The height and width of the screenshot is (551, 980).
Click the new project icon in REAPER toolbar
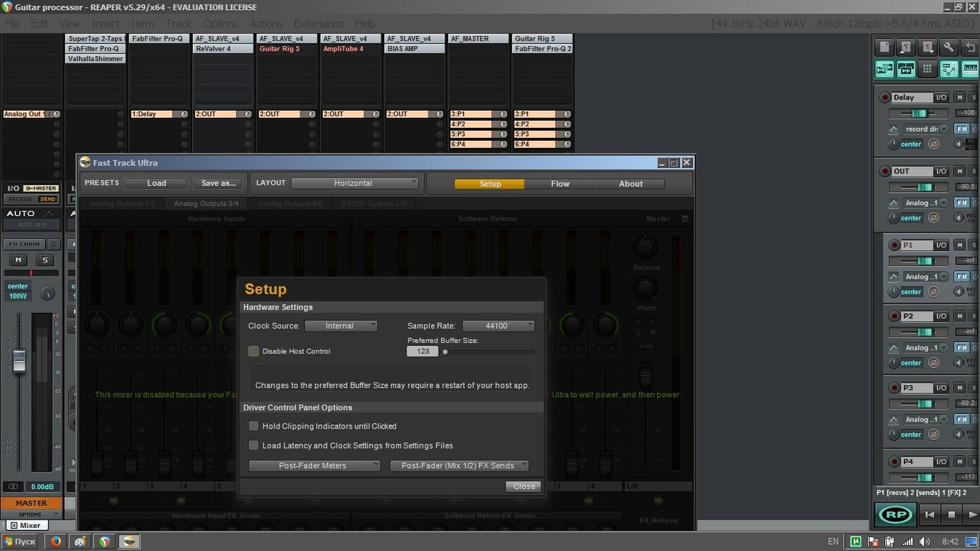click(884, 47)
